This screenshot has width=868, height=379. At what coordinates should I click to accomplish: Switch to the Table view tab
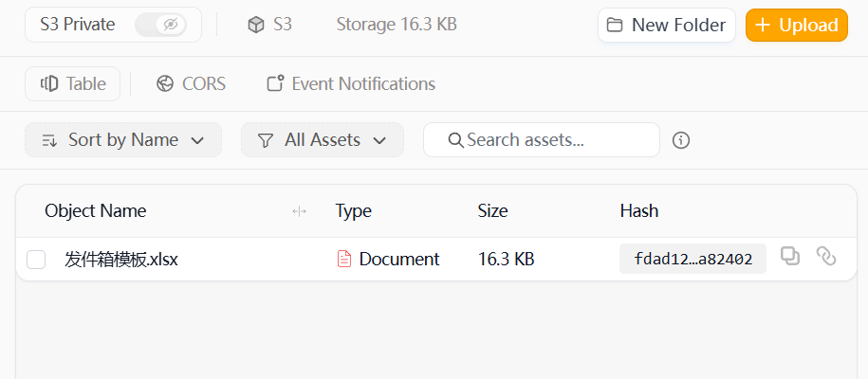pos(72,84)
